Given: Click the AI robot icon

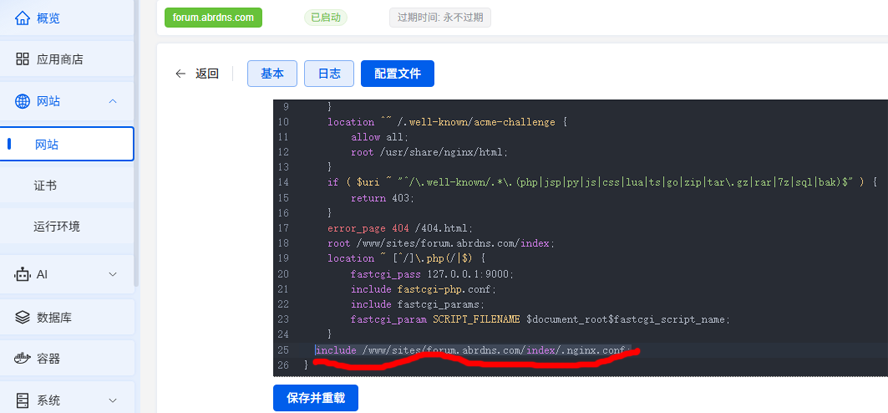Looking at the screenshot, I should coord(22,274).
